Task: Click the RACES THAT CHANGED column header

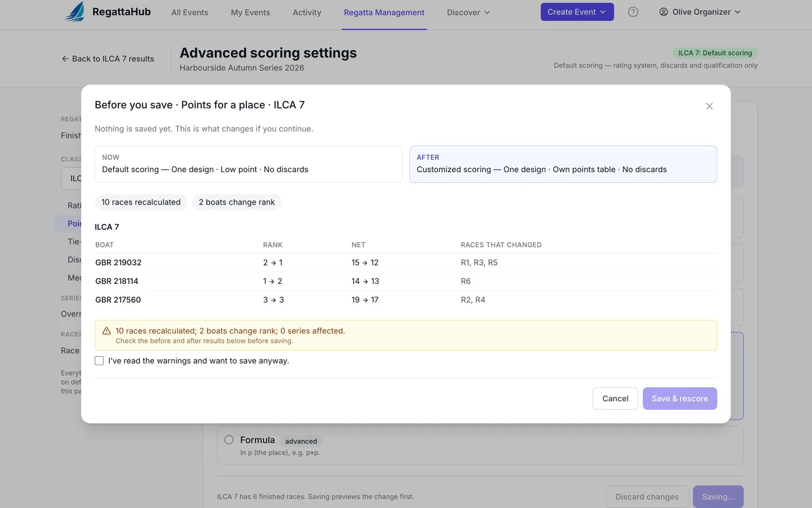Action: 501,245
